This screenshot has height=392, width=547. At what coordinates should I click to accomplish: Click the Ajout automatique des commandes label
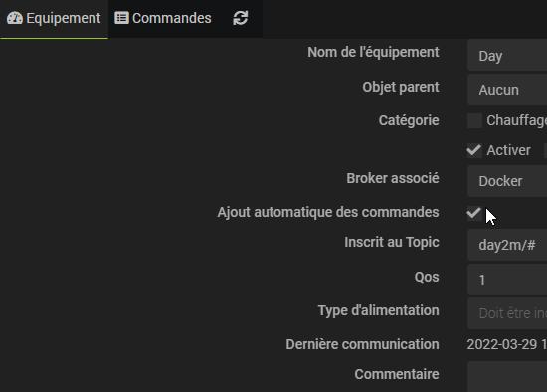click(x=328, y=212)
